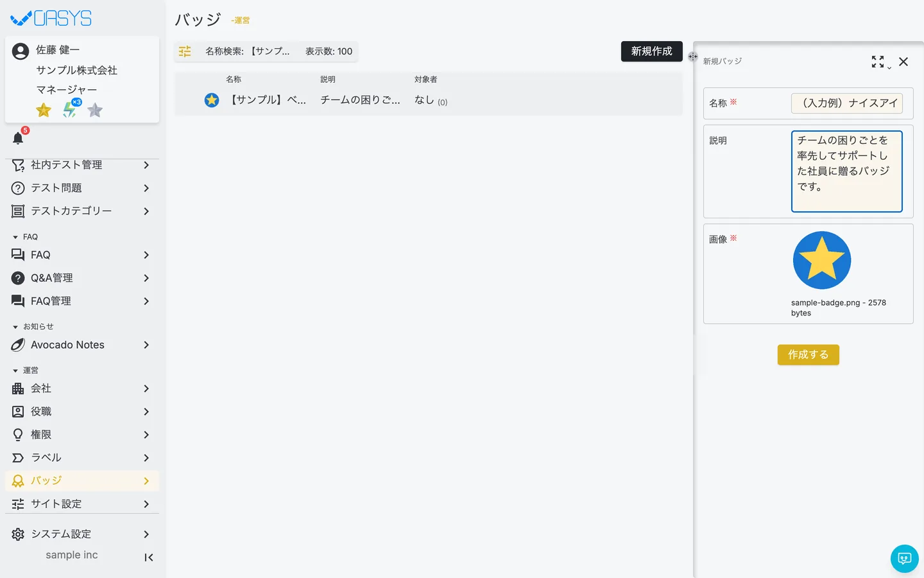
Task: Open the chat support bubble
Action: coord(905,559)
